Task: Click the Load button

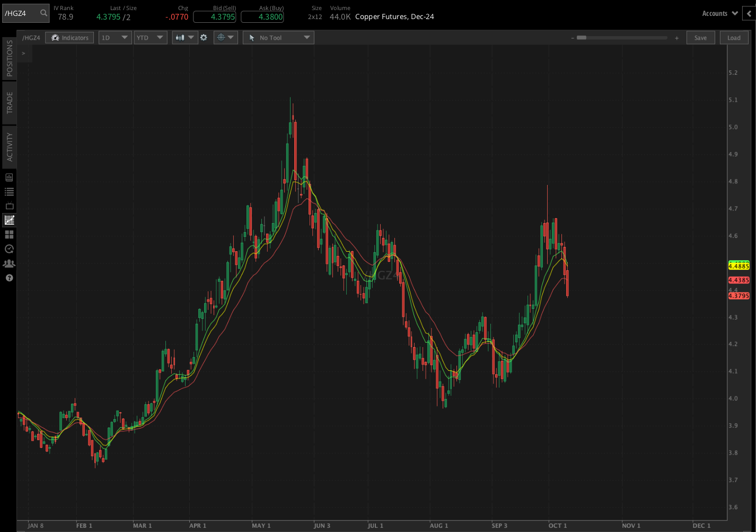Action: 734,38
